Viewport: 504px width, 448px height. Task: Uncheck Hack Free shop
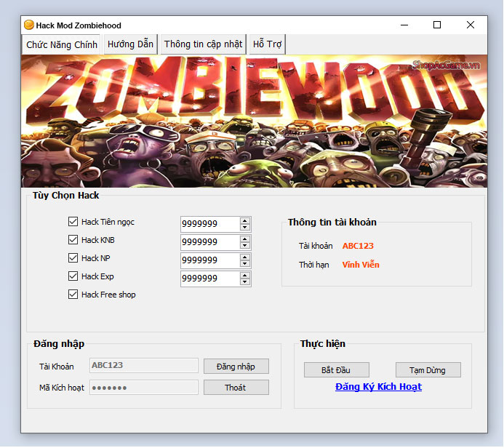point(73,295)
